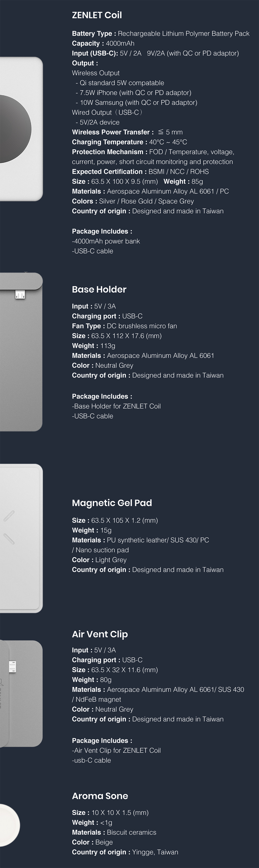
Task: Click the Aroma Sone heading
Action: 100,796
